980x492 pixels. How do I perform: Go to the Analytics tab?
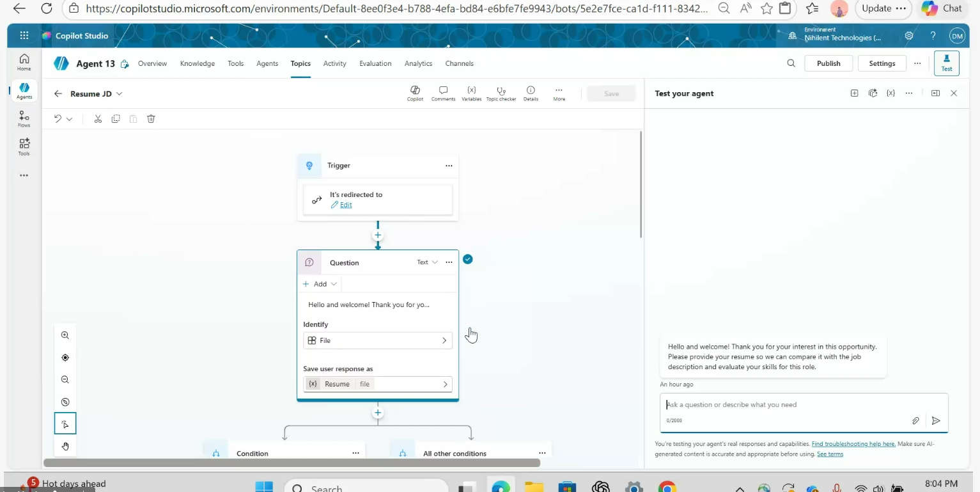[418, 63]
